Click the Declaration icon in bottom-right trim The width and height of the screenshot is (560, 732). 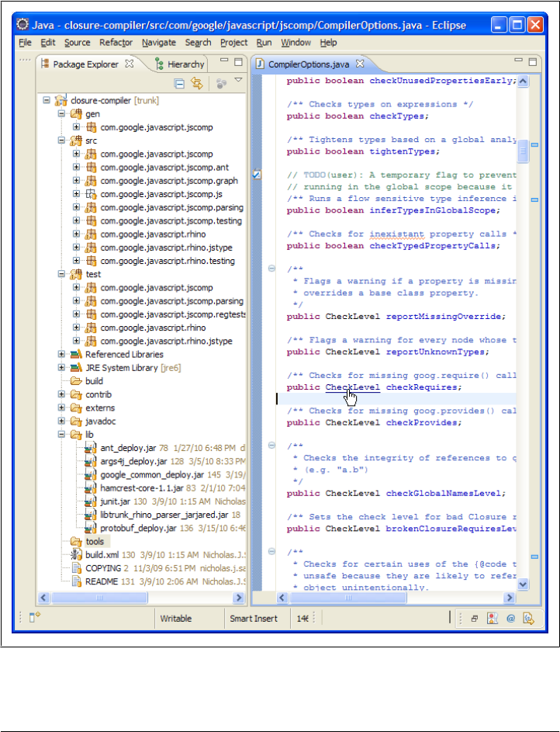529,619
